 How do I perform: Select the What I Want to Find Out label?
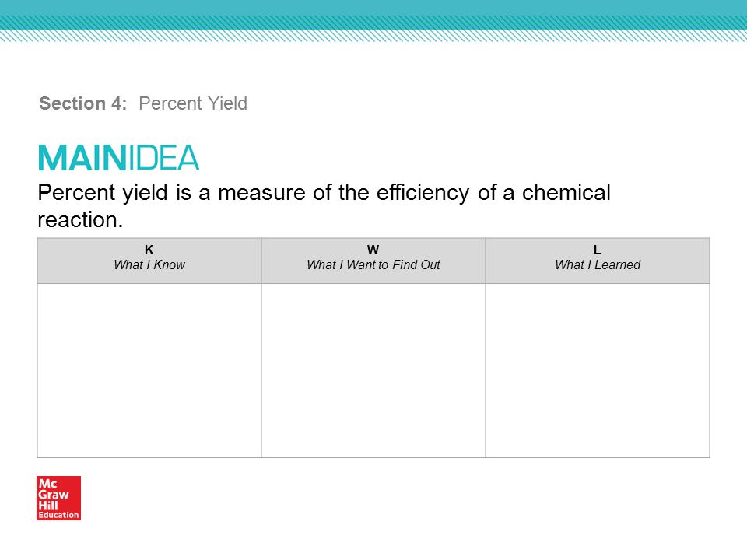[373, 264]
